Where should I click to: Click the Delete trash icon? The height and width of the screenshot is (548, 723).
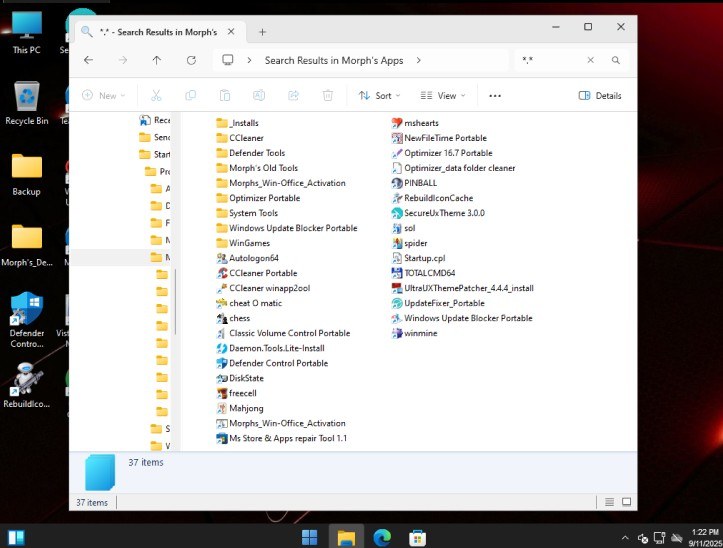coord(328,95)
